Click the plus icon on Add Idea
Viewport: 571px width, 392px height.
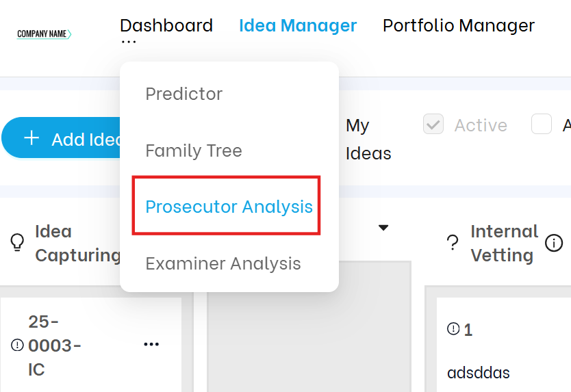(x=31, y=138)
